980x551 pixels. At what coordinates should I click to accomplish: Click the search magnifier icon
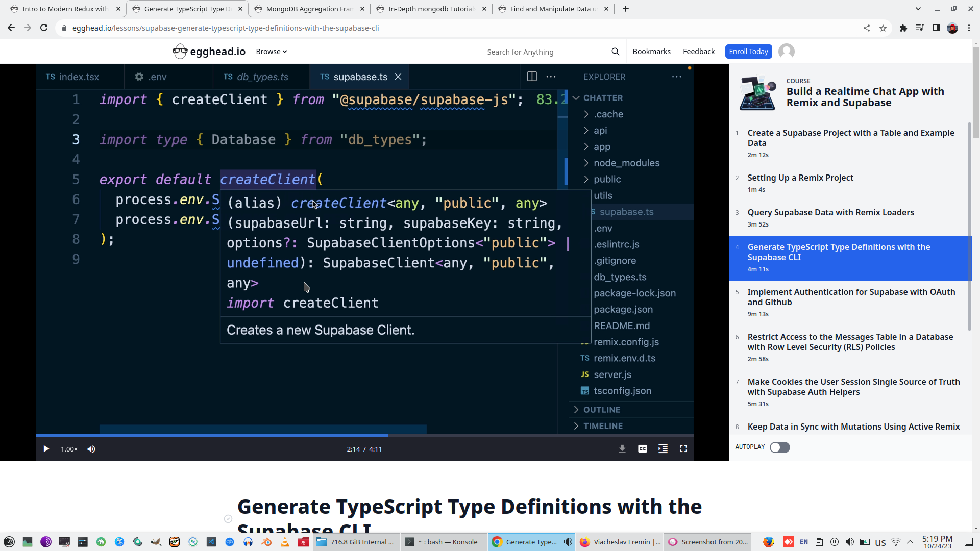click(x=615, y=52)
